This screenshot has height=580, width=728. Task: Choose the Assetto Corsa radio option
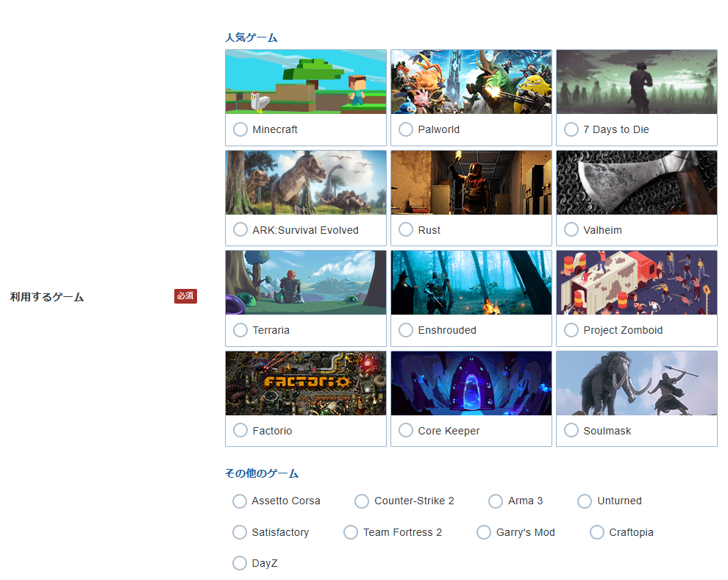tap(240, 501)
